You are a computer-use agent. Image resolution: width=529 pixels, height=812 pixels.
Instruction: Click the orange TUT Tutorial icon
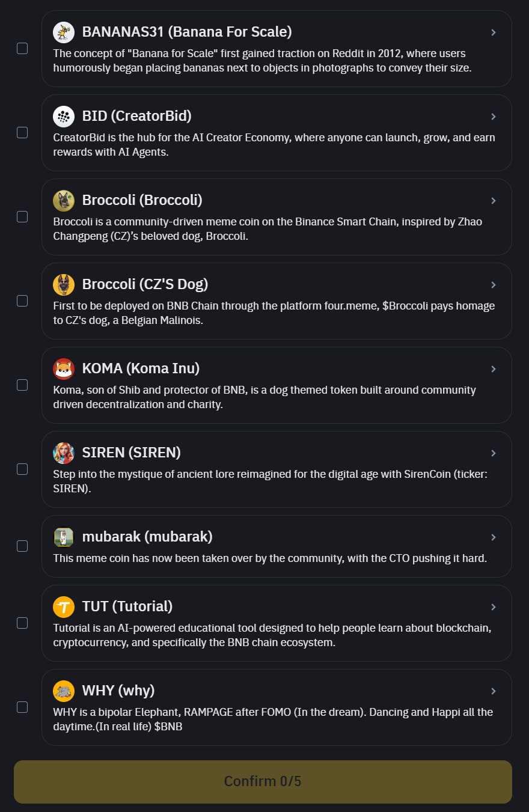point(64,606)
